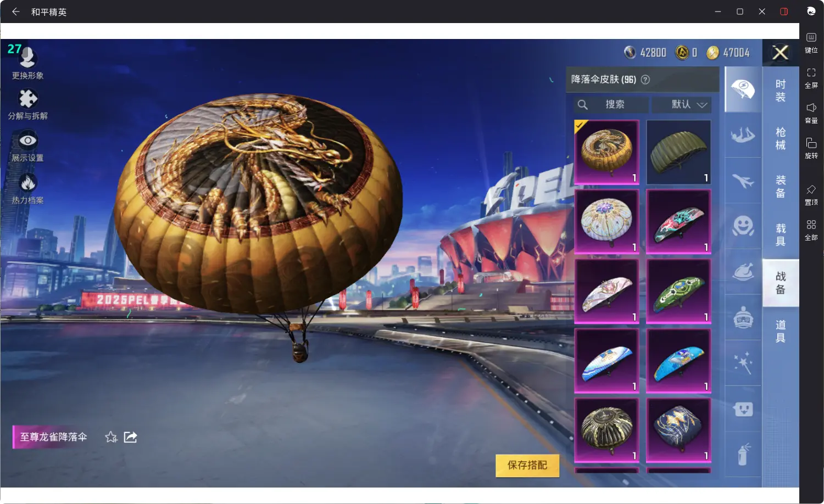This screenshot has height=504, width=824.
Task: Select the black and pink-teal parachute
Action: [678, 222]
